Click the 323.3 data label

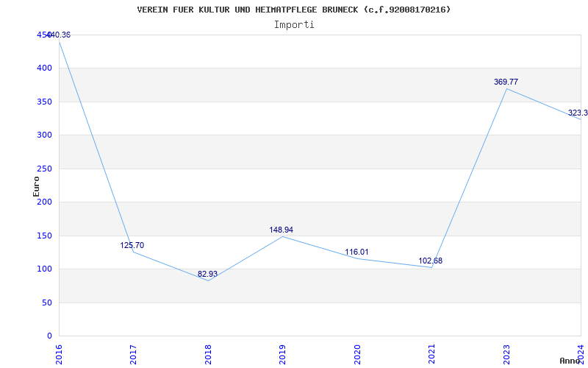click(578, 113)
